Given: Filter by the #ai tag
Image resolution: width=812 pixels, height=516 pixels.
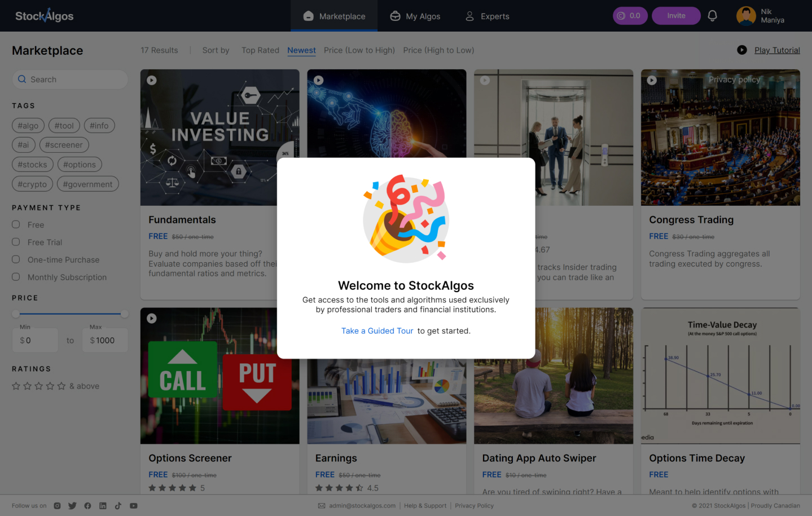Looking at the screenshot, I should tap(24, 145).
